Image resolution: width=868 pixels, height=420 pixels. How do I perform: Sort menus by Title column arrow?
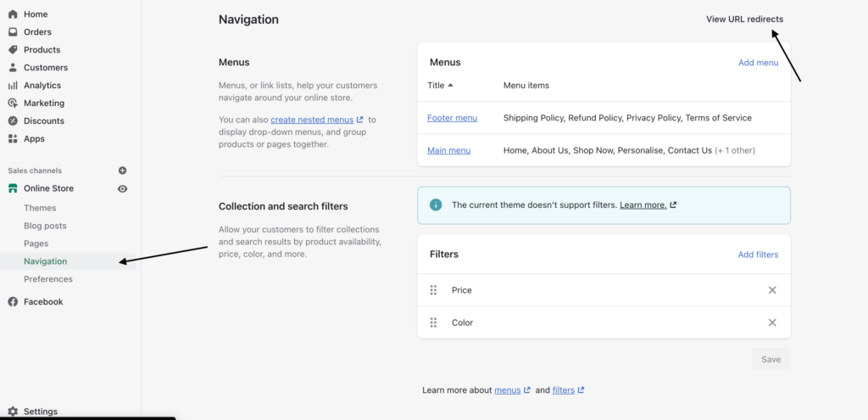[x=451, y=86]
